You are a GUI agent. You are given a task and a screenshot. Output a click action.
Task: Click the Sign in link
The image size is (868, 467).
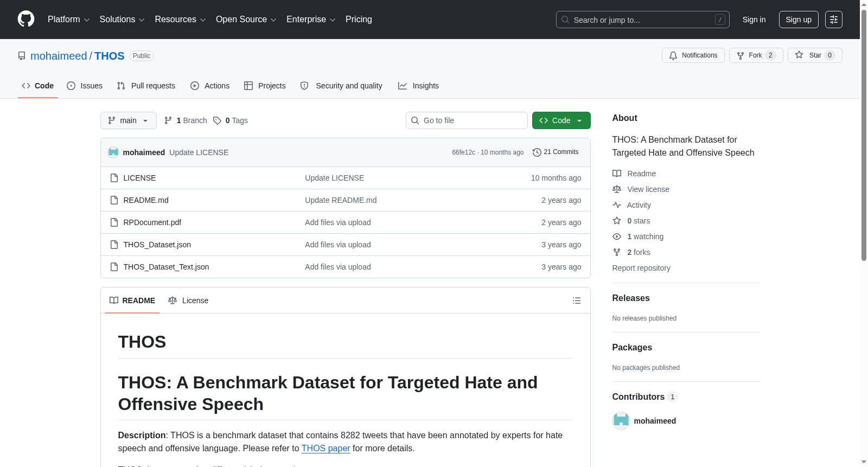754,20
